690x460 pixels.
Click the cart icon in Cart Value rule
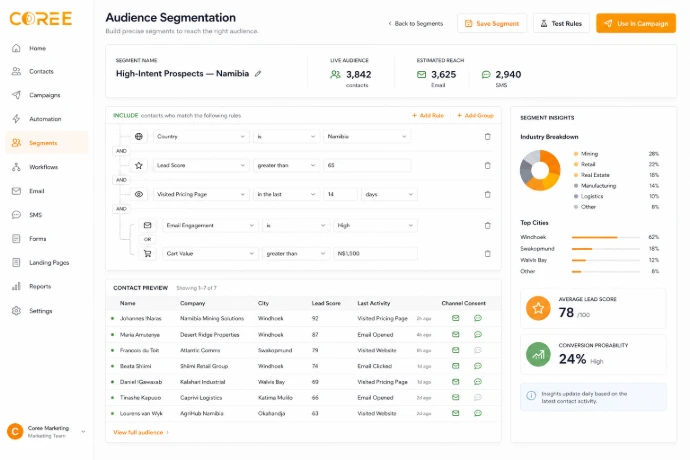147,254
